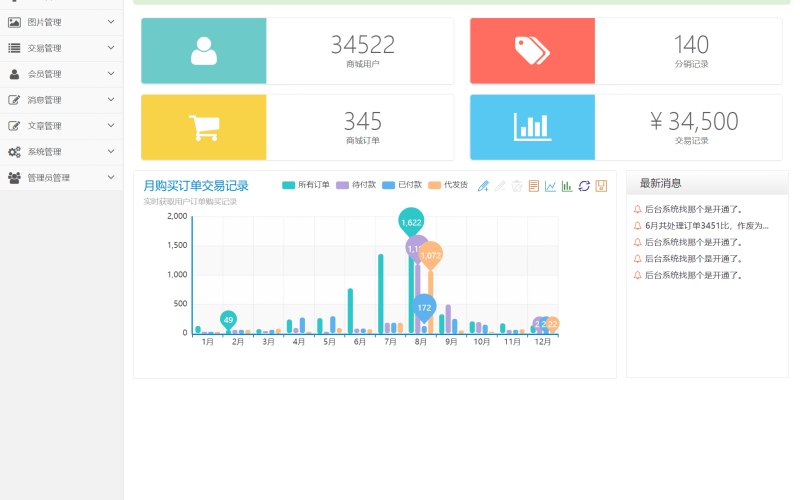
Task: Click the tall teal 7月 bar
Action: (x=381, y=294)
